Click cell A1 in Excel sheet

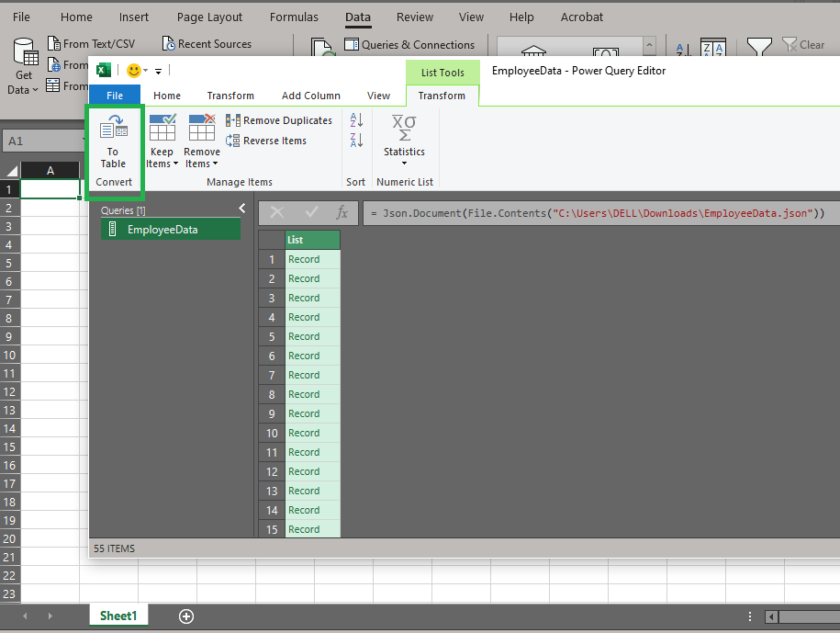pos(50,189)
